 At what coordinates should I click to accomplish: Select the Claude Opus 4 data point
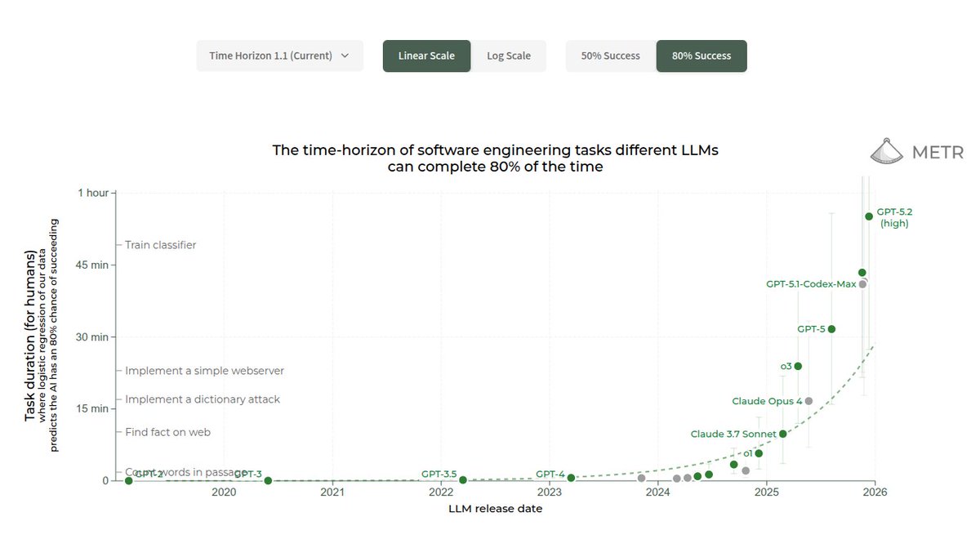[x=808, y=401]
